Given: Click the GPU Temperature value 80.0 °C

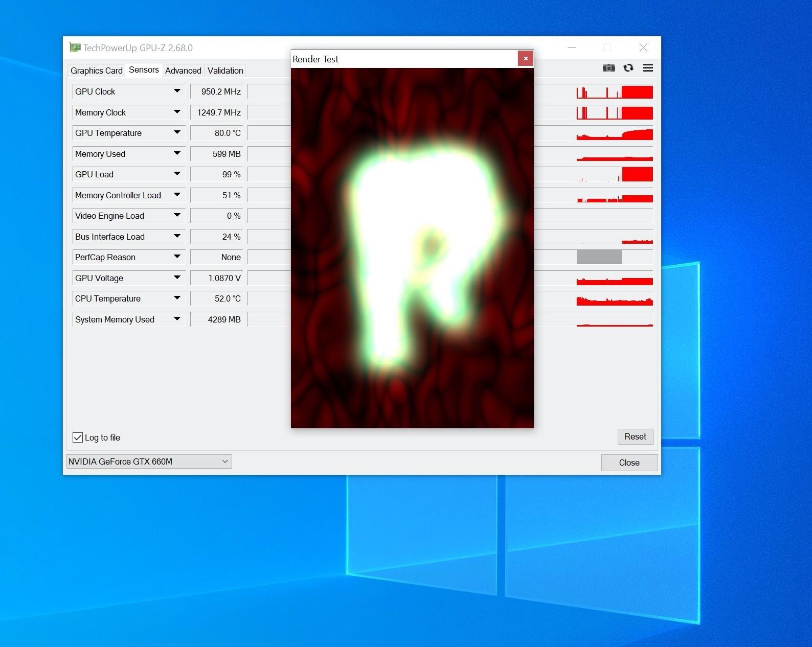Looking at the screenshot, I should coord(216,133).
